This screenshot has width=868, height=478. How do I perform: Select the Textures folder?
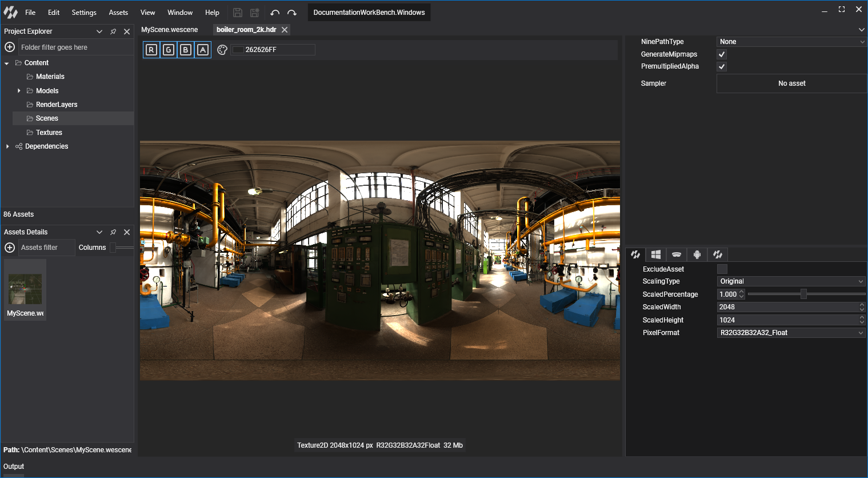point(49,133)
